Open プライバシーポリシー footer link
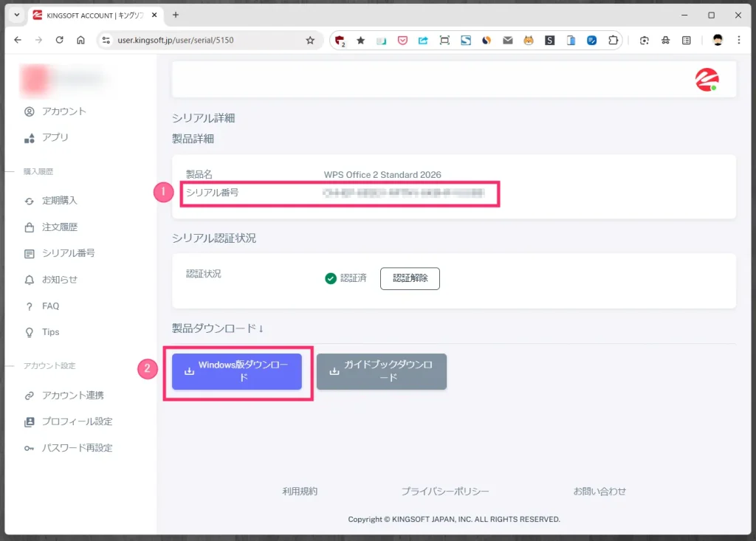Viewport: 756px width, 541px height. (x=445, y=492)
